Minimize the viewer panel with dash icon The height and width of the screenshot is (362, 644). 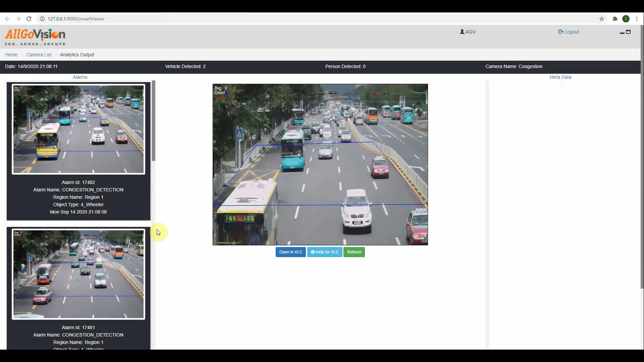point(622,33)
